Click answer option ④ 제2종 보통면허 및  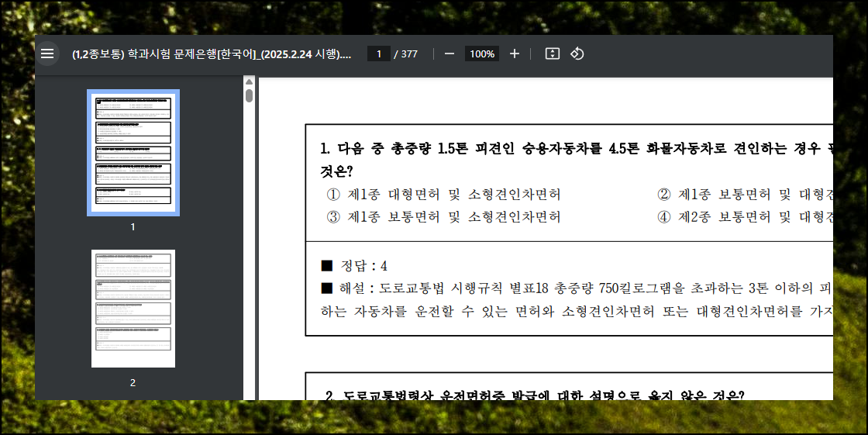click(x=745, y=216)
